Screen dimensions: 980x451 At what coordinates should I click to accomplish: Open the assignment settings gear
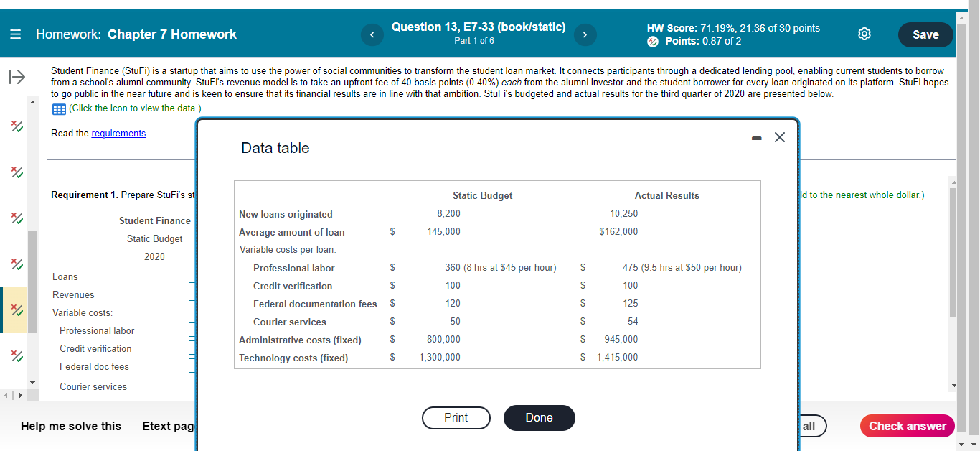864,33
